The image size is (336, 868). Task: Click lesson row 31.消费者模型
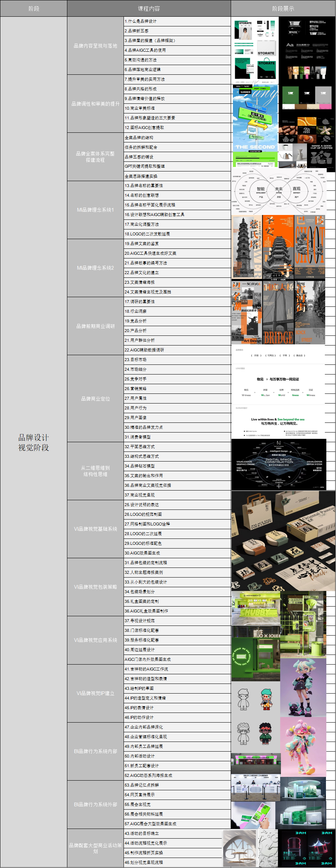tap(177, 437)
